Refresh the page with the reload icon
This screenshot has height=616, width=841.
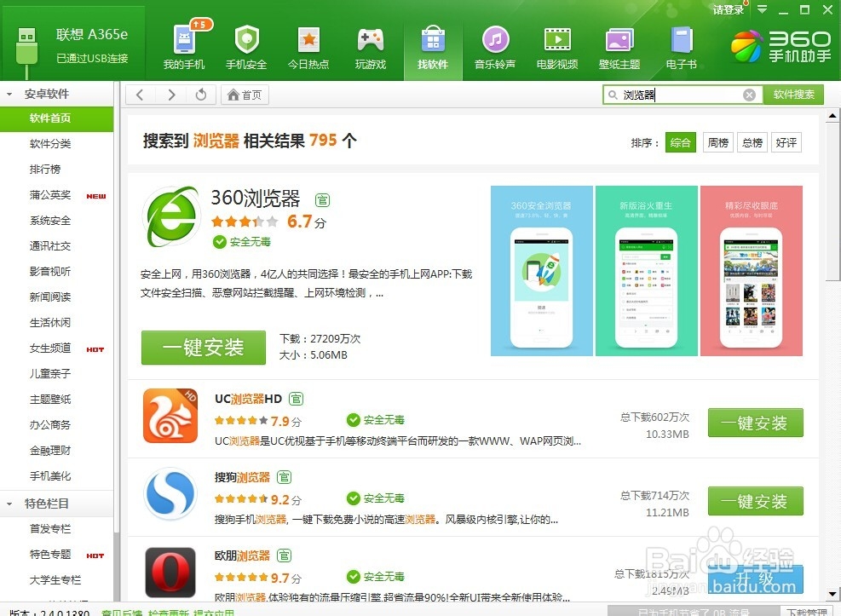click(x=201, y=95)
